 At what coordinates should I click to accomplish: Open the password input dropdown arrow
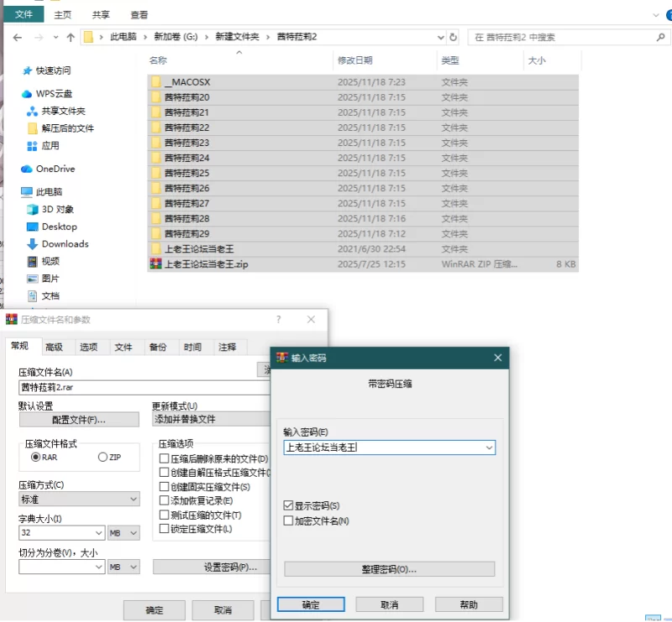pyautogui.click(x=488, y=448)
